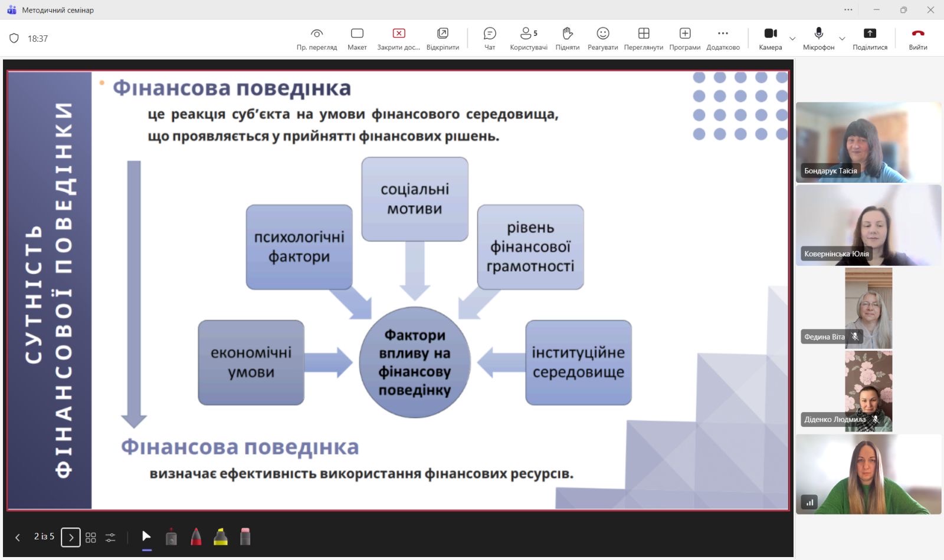This screenshot has height=560, width=944.
Task: Open the Макет layout menu
Action: 357,38
